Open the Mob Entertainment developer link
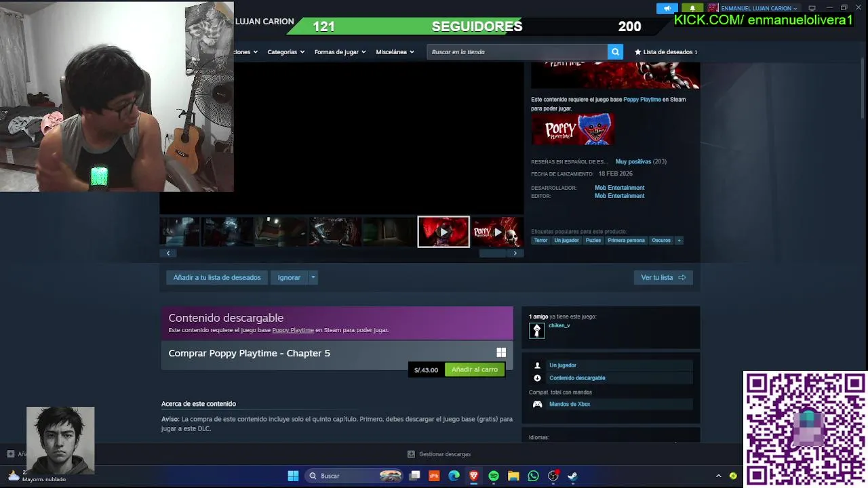Image resolution: width=868 pixels, height=488 pixels. coord(619,188)
